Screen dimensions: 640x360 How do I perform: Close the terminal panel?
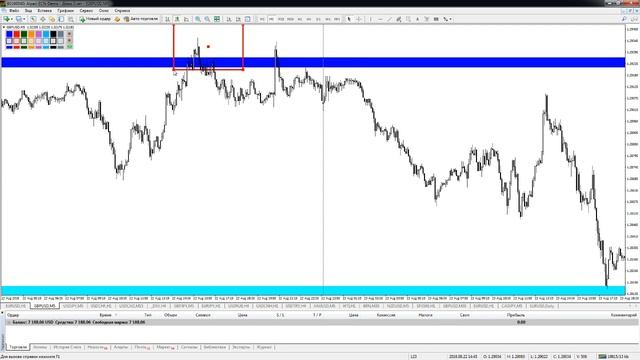pos(2,312)
